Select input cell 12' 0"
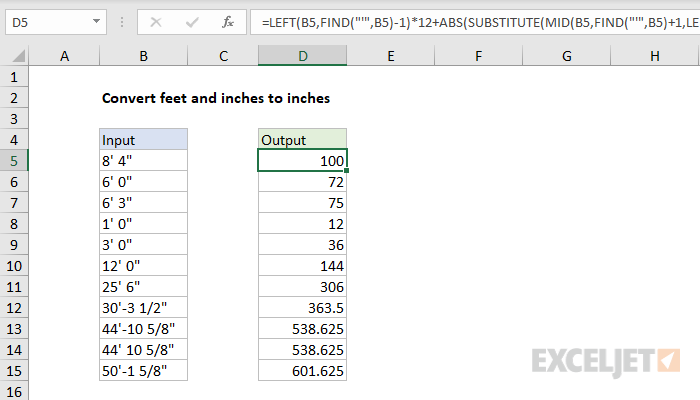Image resolution: width=700 pixels, height=400 pixels. [143, 266]
